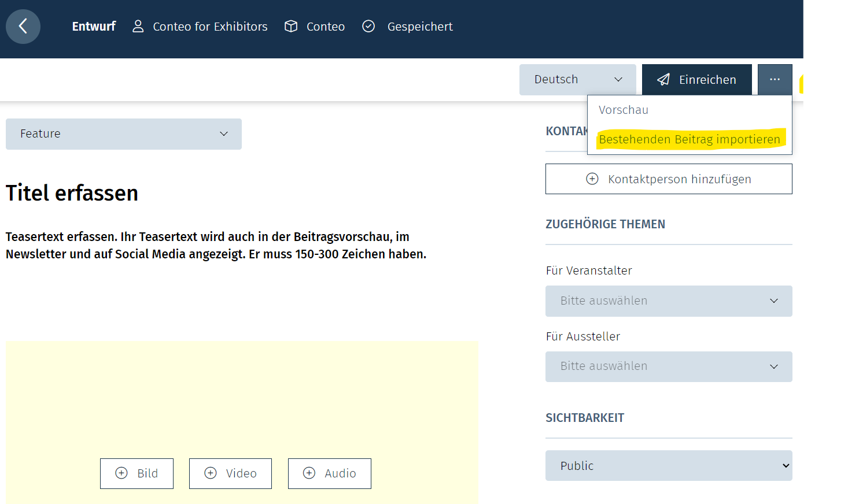Screen dimensions: 848x504
Task: Click into the Teasertext erfassen field
Action: 216,246
